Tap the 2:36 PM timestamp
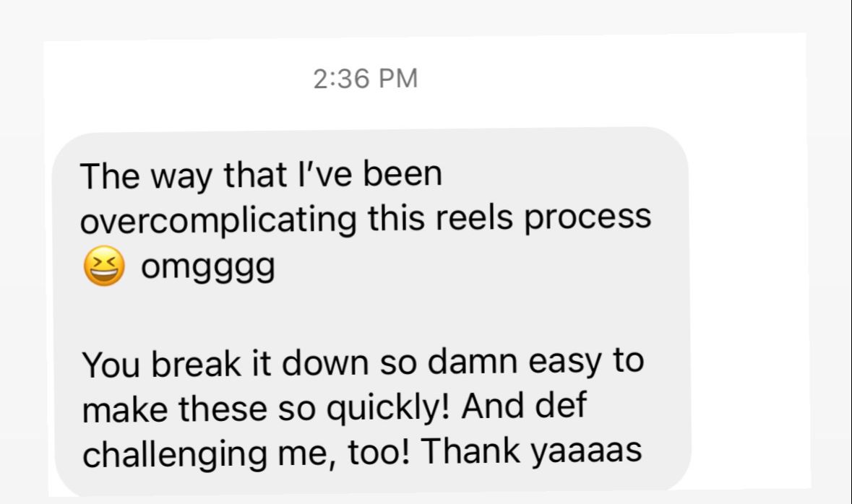852x504 pixels. click(365, 79)
